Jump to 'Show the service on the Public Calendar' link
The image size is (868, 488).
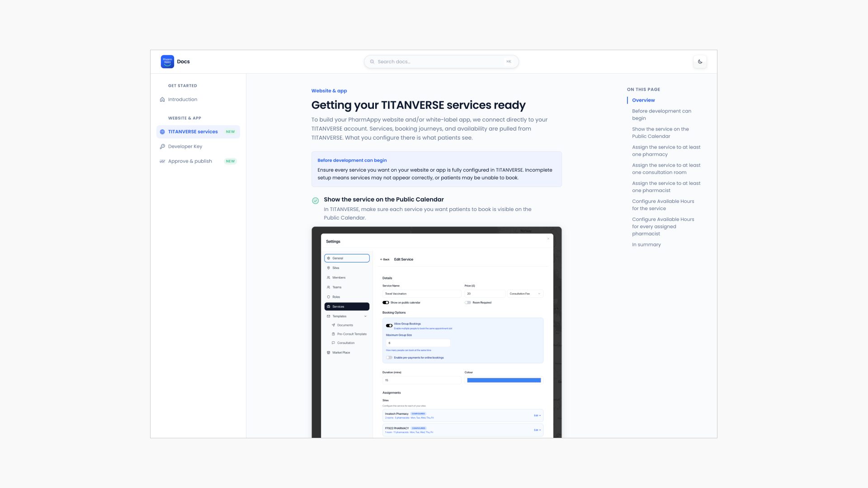click(x=660, y=133)
